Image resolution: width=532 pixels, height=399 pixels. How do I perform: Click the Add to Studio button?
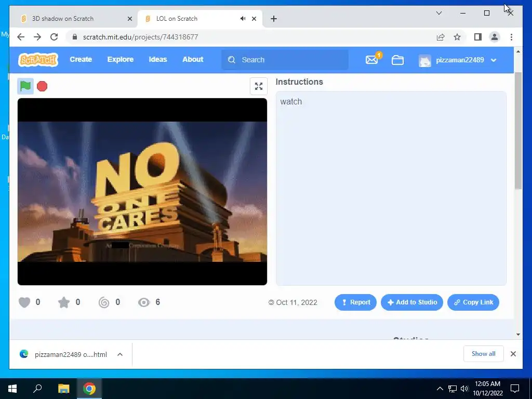[x=412, y=302]
